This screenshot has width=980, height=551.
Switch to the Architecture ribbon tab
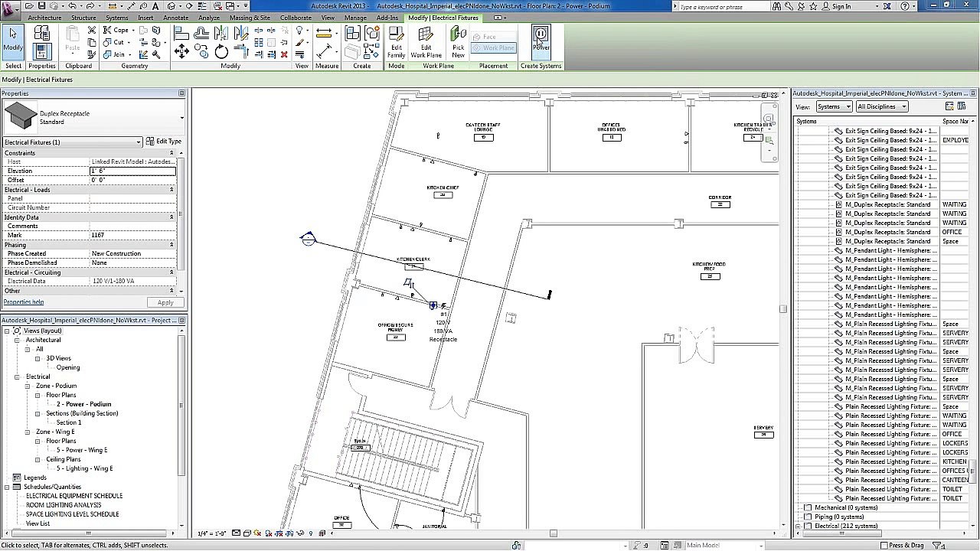pos(44,18)
